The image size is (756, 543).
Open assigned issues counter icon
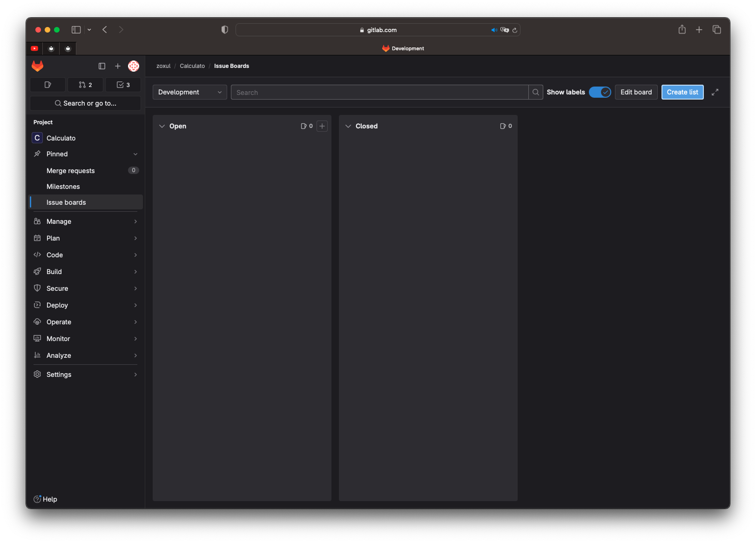[48, 85]
